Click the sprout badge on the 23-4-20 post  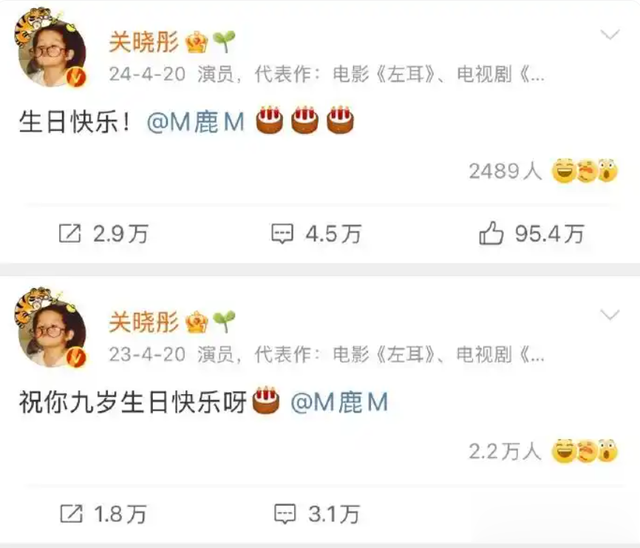[x=224, y=322]
